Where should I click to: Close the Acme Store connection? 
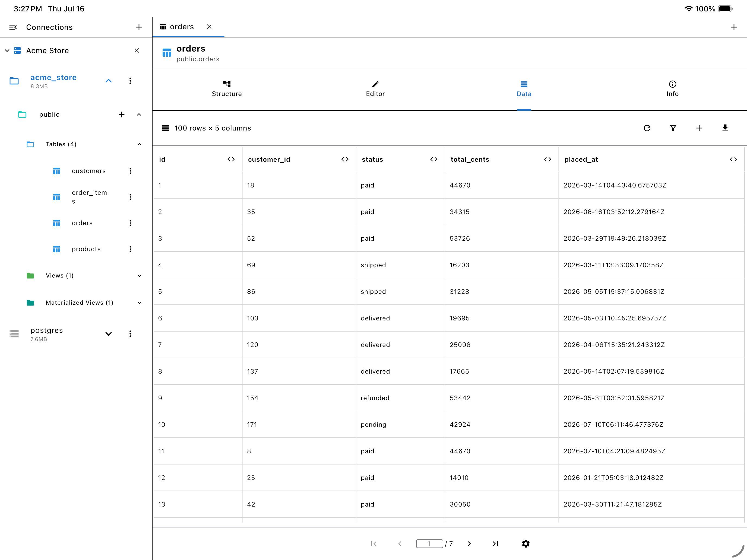(x=137, y=51)
